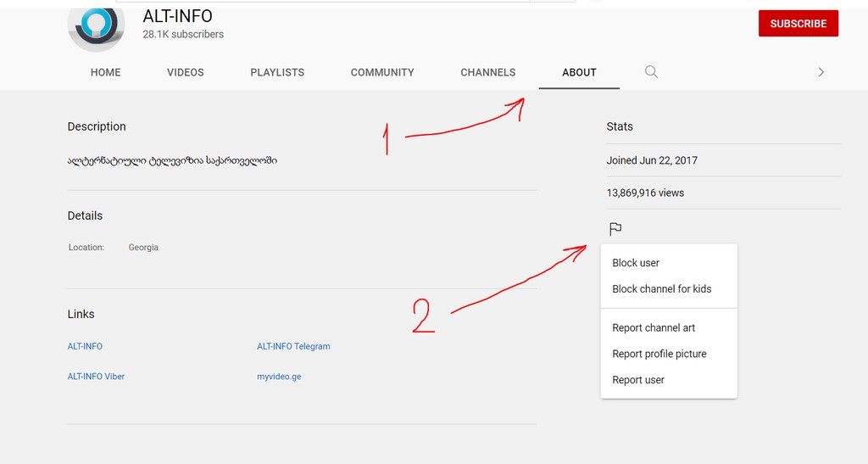868x464 pixels.
Task: Click the Joined Jun 22, 2017 text
Action: (x=652, y=160)
